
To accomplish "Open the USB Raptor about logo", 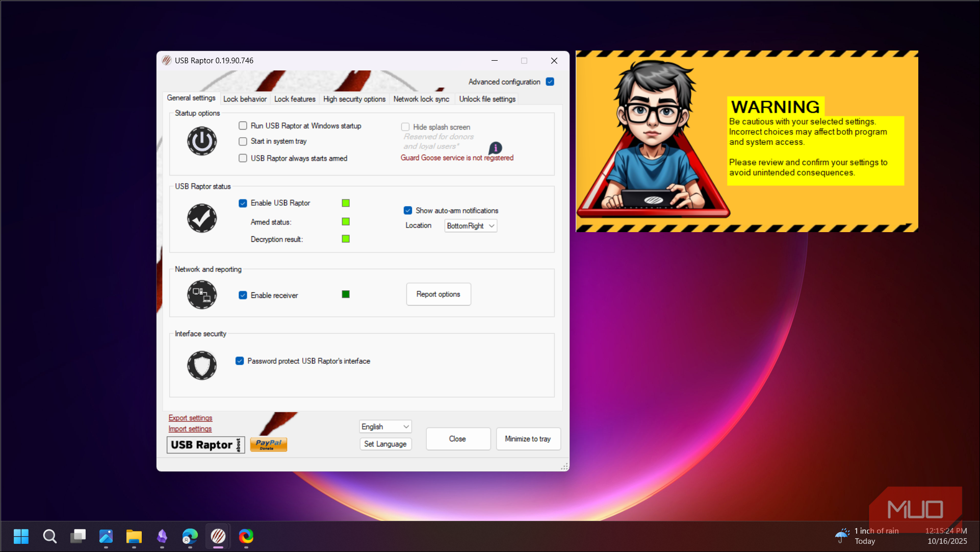I will [206, 445].
